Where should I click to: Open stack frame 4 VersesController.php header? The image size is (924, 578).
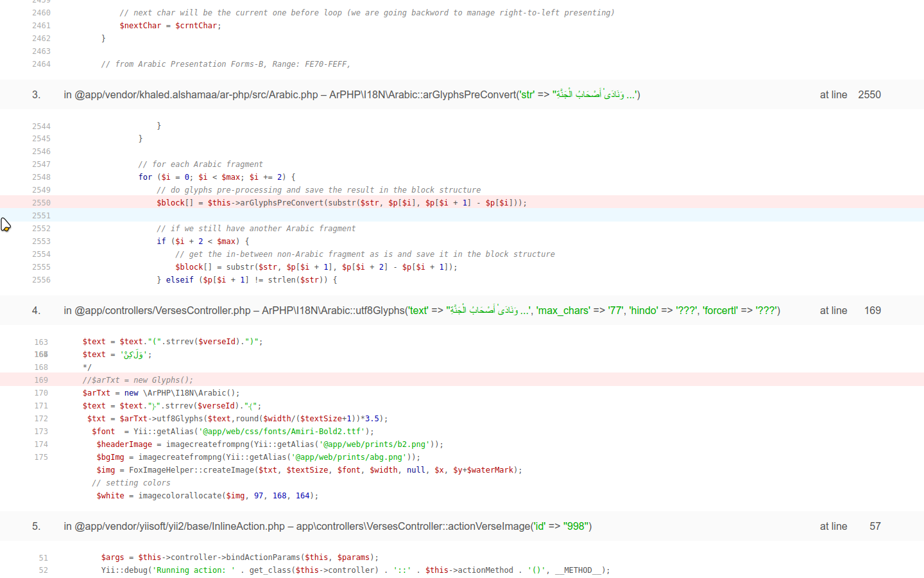pos(462,310)
